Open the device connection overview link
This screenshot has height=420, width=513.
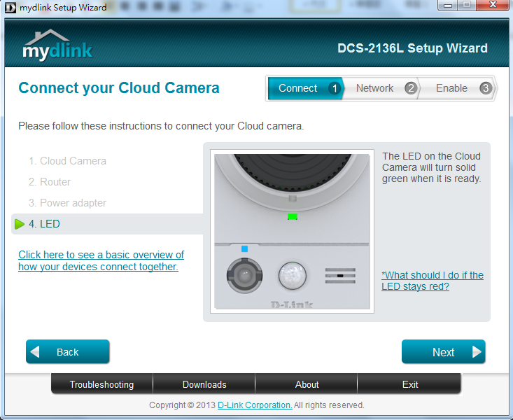pos(101,260)
